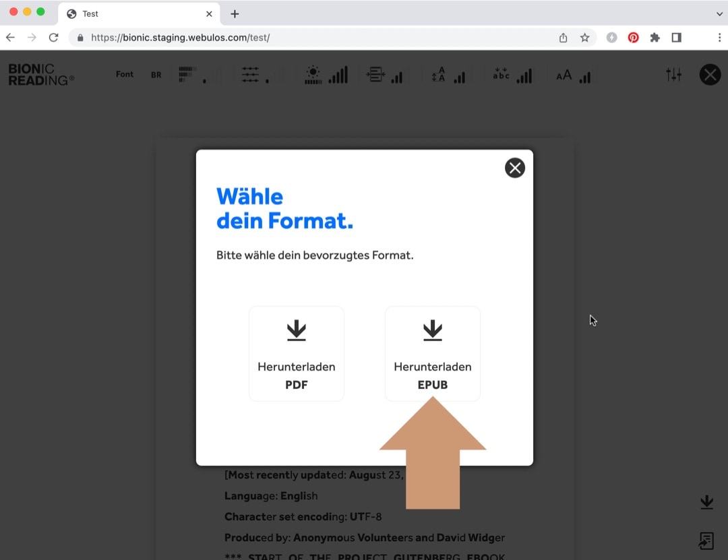The height and width of the screenshot is (560, 728).
Task: Click the document import icon at bottom right
Action: click(x=706, y=540)
